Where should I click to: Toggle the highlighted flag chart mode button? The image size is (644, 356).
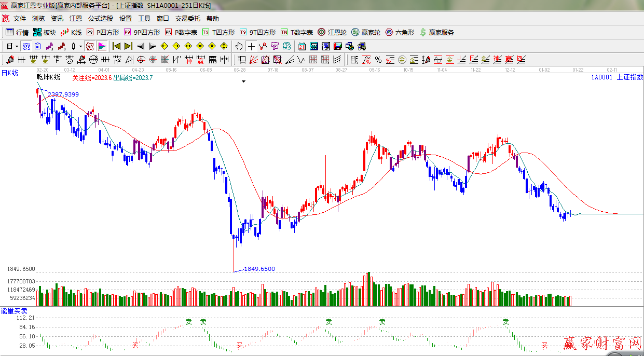(x=102, y=46)
